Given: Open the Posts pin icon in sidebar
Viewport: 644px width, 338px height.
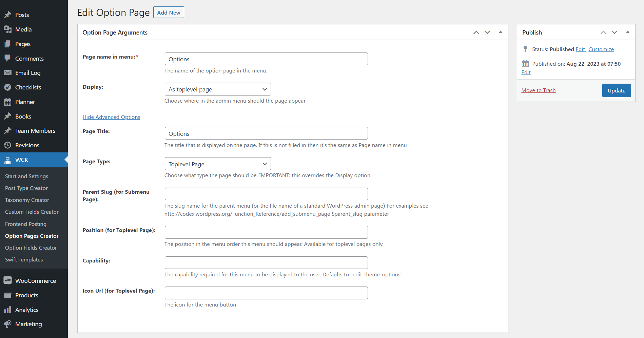Looking at the screenshot, I should pyautogui.click(x=8, y=15).
